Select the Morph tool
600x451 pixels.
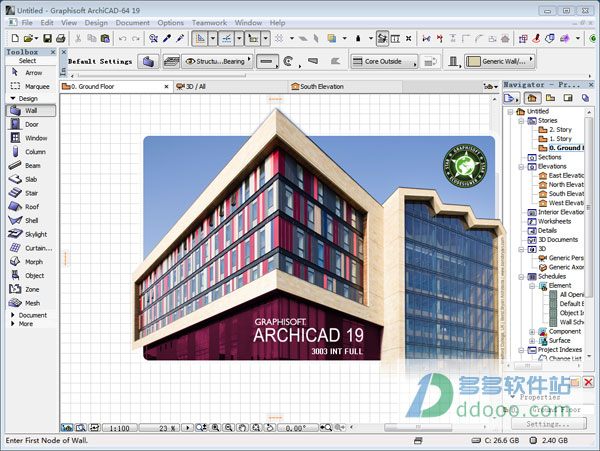31,262
